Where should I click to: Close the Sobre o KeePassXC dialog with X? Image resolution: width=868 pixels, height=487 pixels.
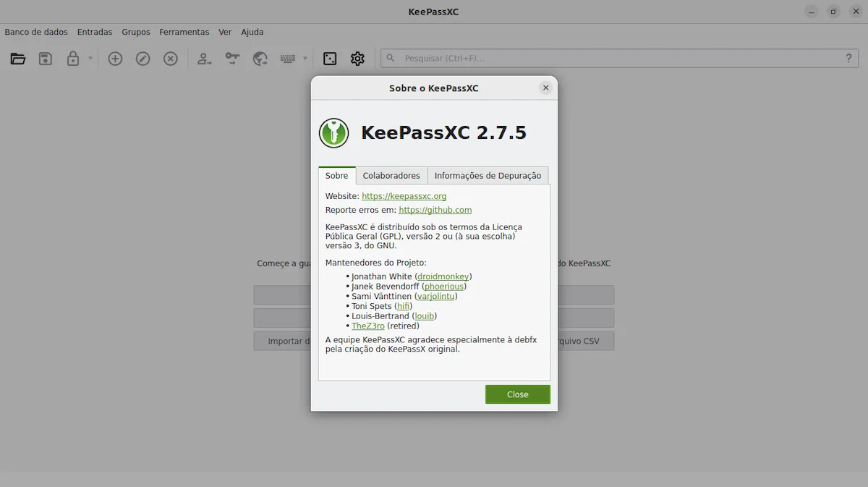coord(546,88)
